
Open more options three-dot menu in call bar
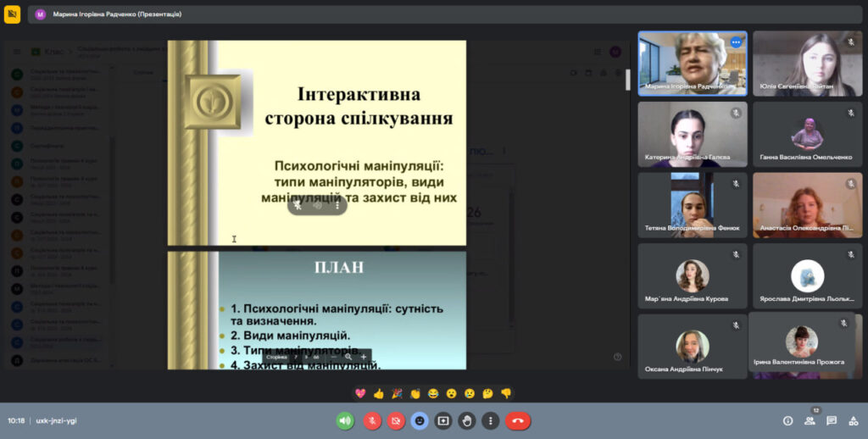tap(490, 420)
